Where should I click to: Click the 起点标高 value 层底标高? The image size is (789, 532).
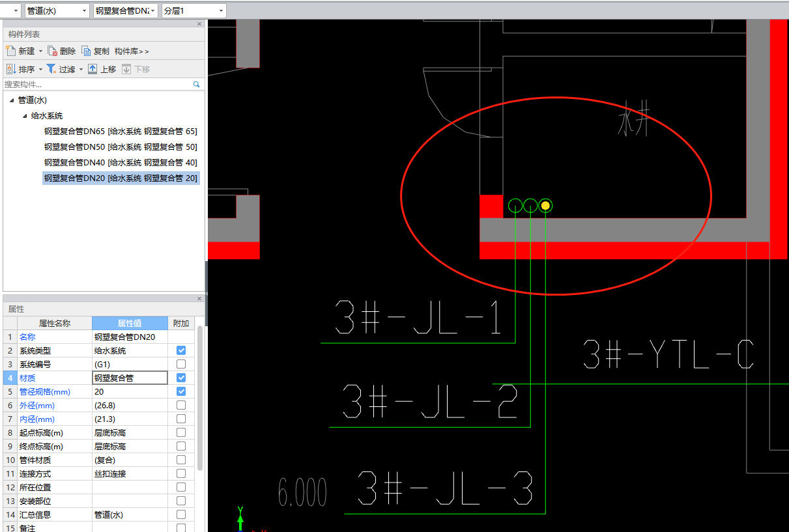pos(130,432)
